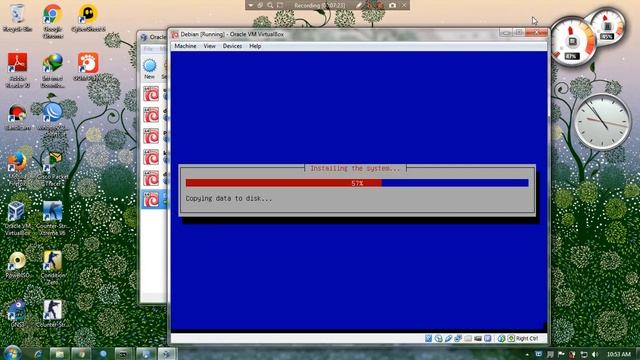Expand the recording toolbar dropdown arrow
This screenshot has width=640, height=360.
click(x=251, y=5)
